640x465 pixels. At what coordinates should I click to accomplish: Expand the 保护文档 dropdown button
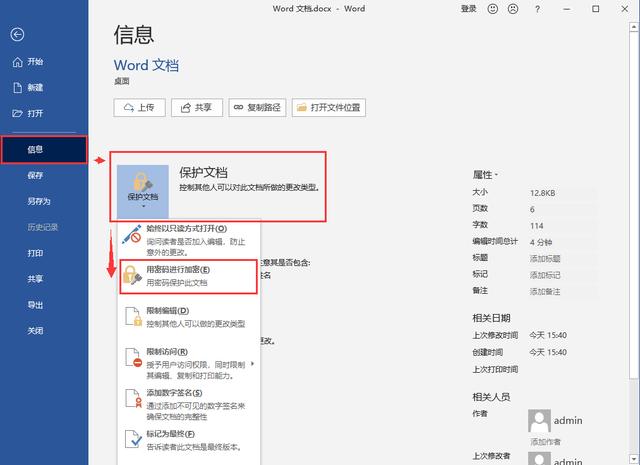tap(143, 191)
